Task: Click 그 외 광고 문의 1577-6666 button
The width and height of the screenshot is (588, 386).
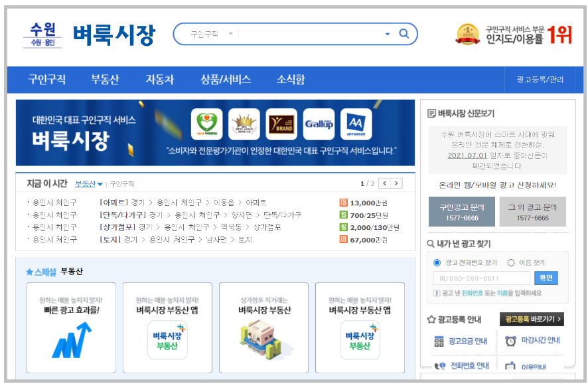Action: [532, 212]
